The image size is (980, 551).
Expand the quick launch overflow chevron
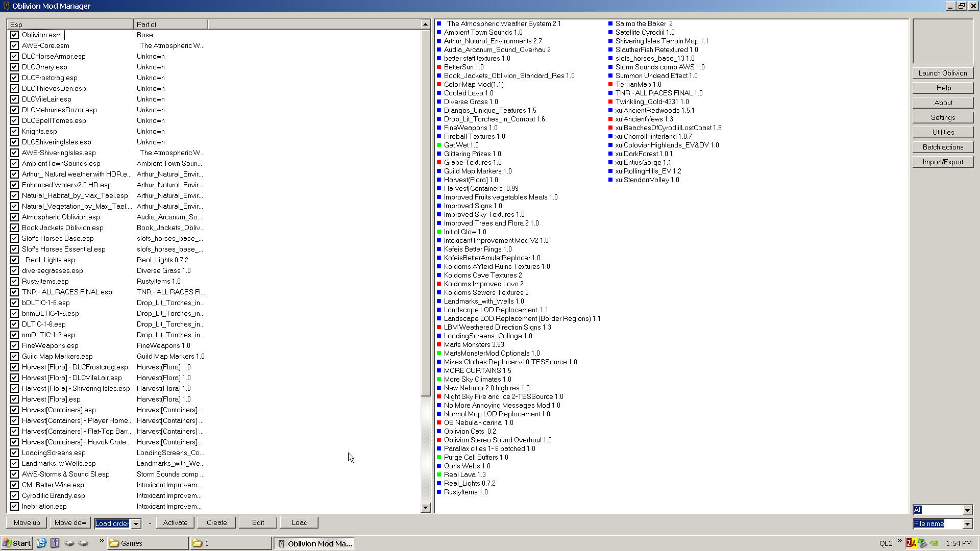102,541
